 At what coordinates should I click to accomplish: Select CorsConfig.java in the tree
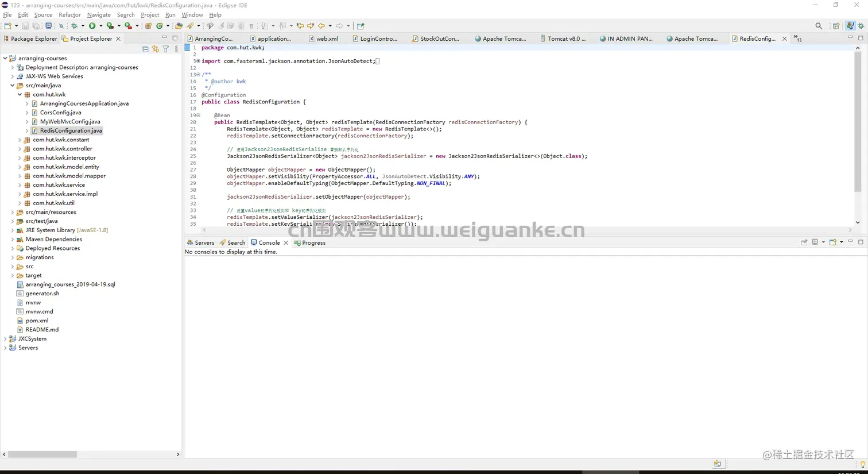point(60,113)
